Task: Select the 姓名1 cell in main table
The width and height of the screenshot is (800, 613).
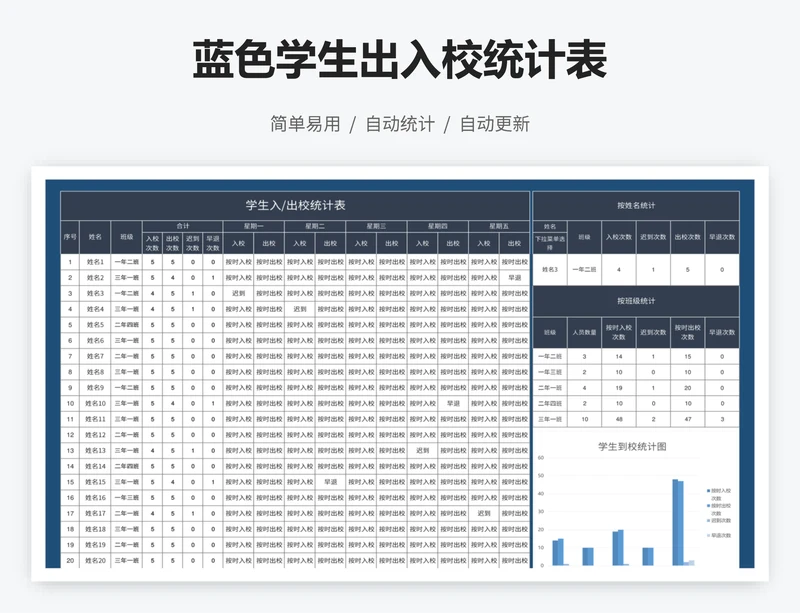Action: click(x=95, y=262)
